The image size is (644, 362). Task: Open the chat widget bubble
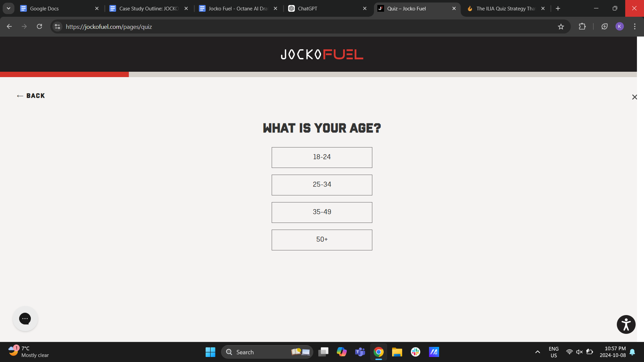click(x=25, y=318)
